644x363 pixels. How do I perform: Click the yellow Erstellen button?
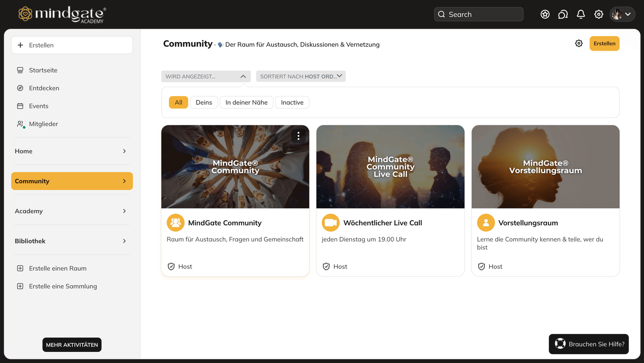pyautogui.click(x=605, y=43)
